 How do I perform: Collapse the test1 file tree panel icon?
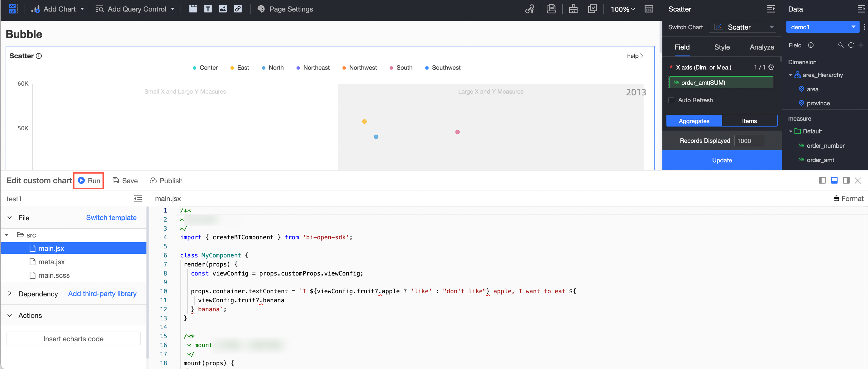[x=138, y=199]
